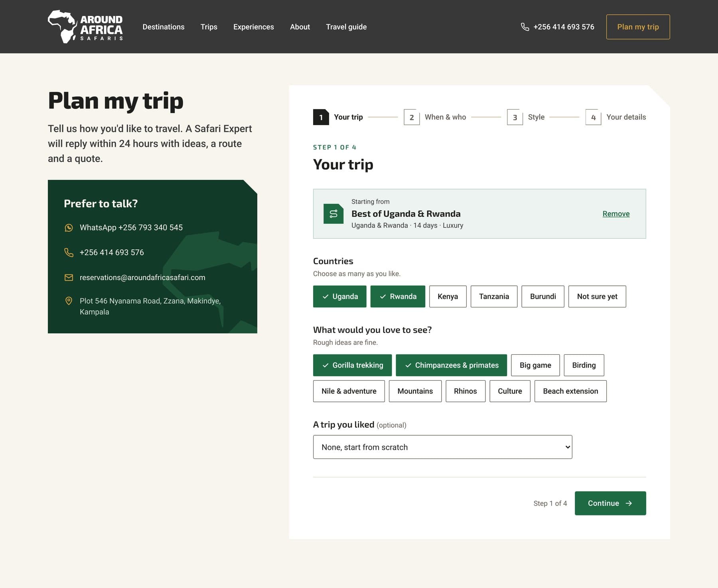
Task: Click the map pin location icon
Action: coord(69,301)
